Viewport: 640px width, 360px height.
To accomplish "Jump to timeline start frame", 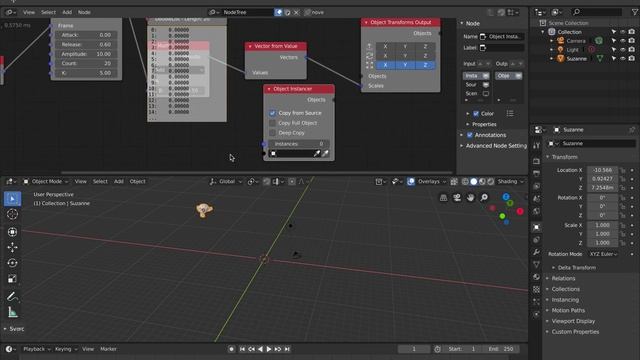I will (x=242, y=349).
